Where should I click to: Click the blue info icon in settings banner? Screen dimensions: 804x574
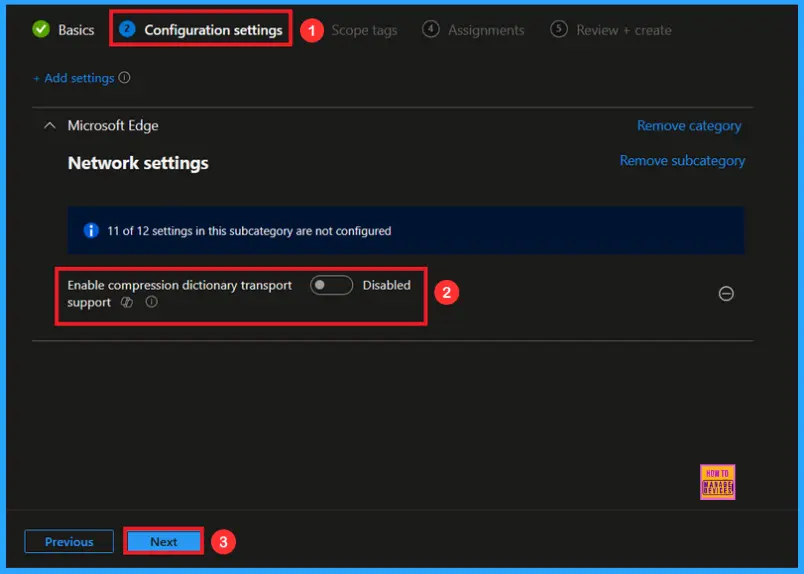pyautogui.click(x=91, y=230)
